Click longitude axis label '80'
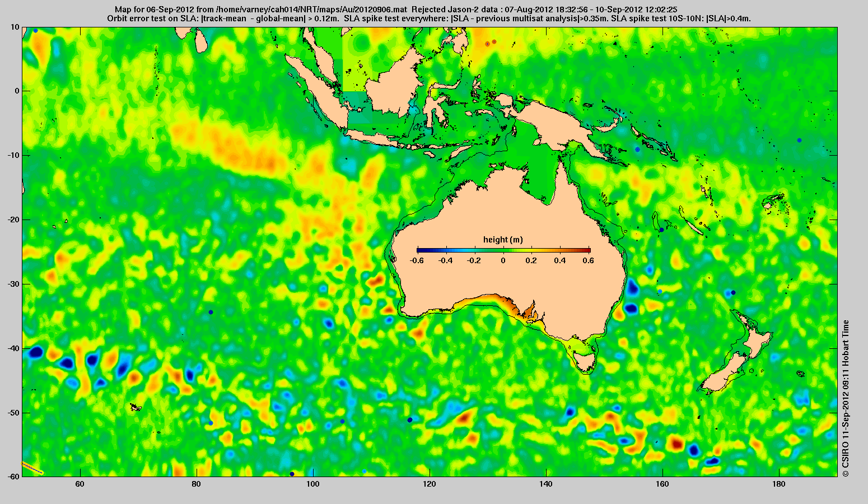Viewport: 868px width, 504px height. point(196,484)
